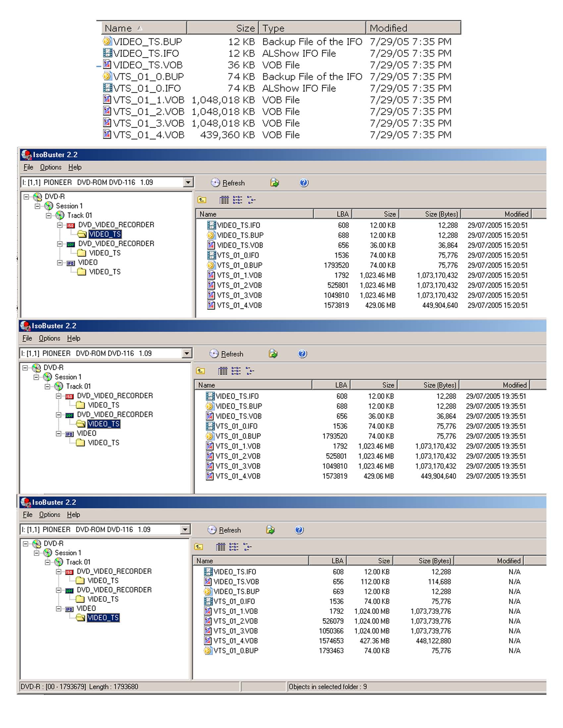
Task: Collapse ISO DVD_VIDEO_RECORDER node in middle window
Action: tap(58, 396)
